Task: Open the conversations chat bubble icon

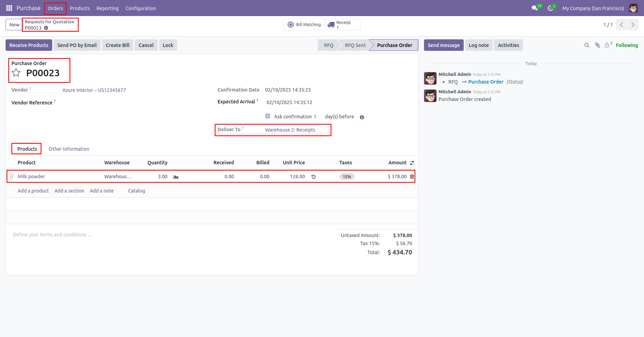Action: click(x=535, y=8)
